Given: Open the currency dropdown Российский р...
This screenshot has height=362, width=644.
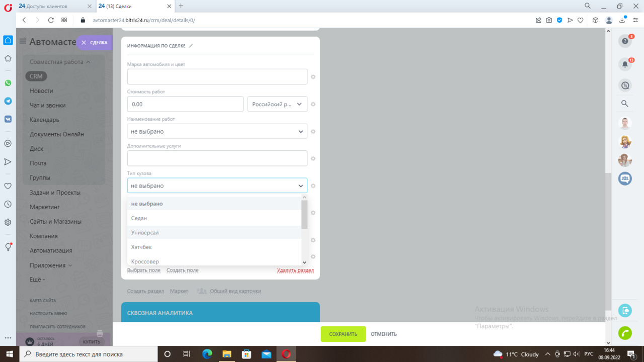Looking at the screenshot, I should (x=277, y=104).
